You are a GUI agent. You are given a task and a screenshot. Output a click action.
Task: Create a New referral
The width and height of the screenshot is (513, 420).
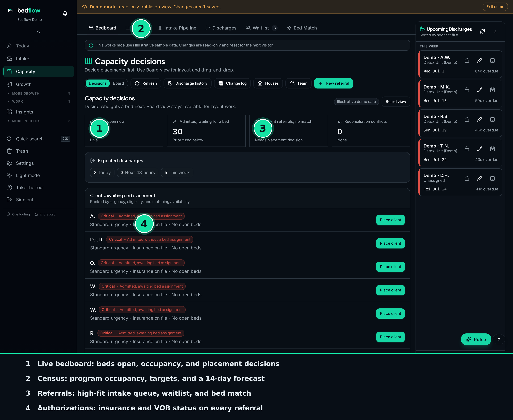(x=333, y=84)
